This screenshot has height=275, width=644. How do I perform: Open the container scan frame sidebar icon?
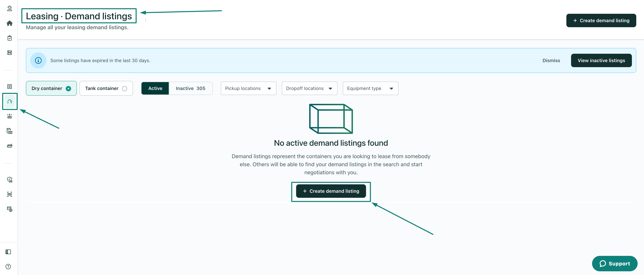pyautogui.click(x=10, y=194)
